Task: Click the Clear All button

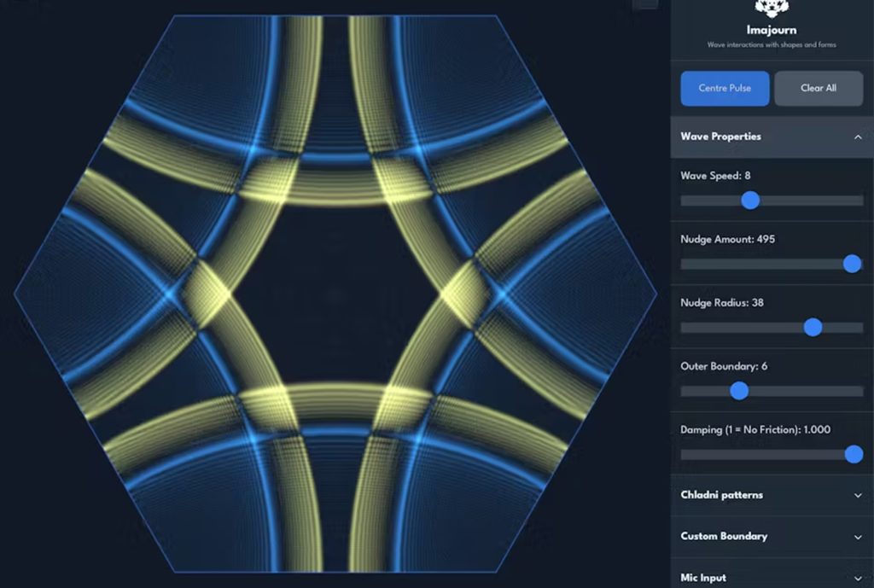Action: (819, 88)
